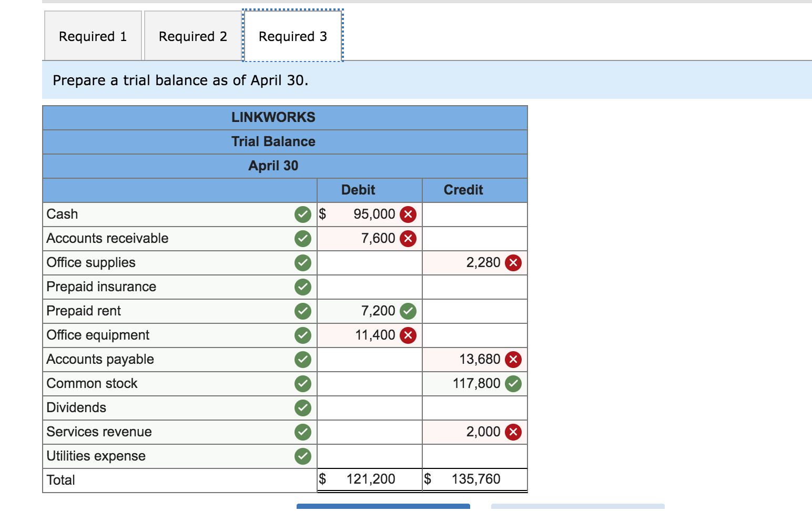Image resolution: width=812 pixels, height=511 pixels.
Task: Click the light blue button below the table
Action: pos(578,507)
